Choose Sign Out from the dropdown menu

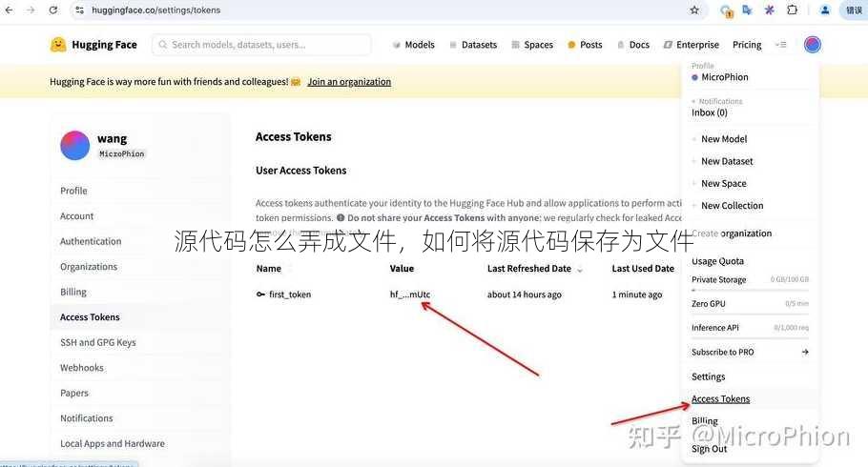[709, 449]
